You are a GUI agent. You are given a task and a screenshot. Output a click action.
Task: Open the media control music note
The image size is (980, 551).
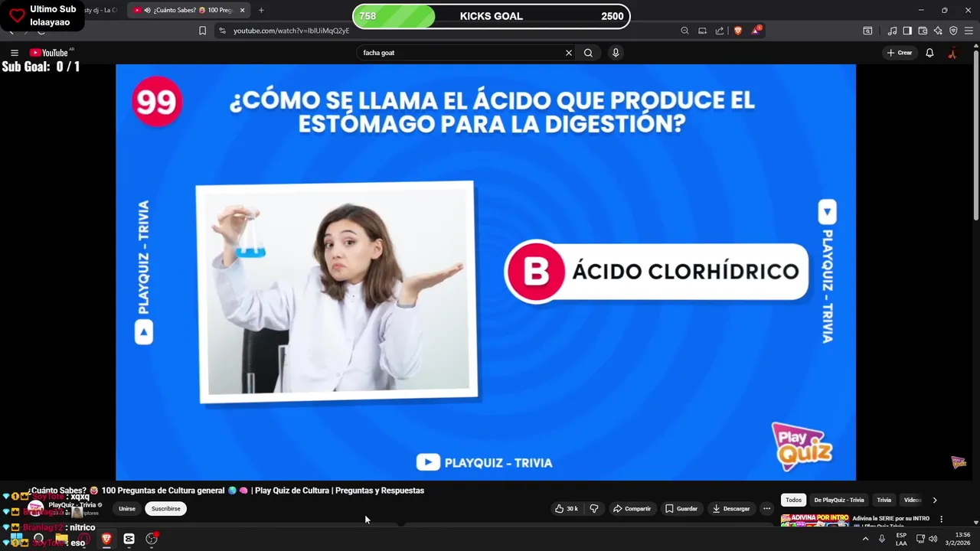(892, 31)
